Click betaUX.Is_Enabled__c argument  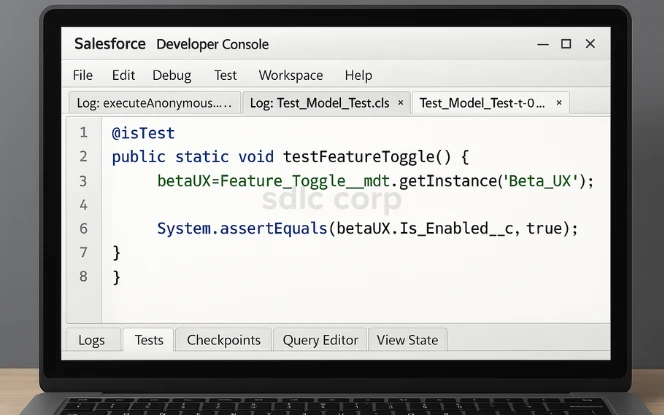click(425, 229)
